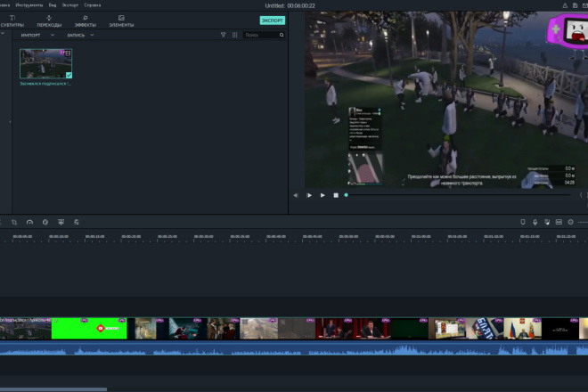Stop the preview playback
Viewport: 588px width, 392px height.
coord(336,195)
